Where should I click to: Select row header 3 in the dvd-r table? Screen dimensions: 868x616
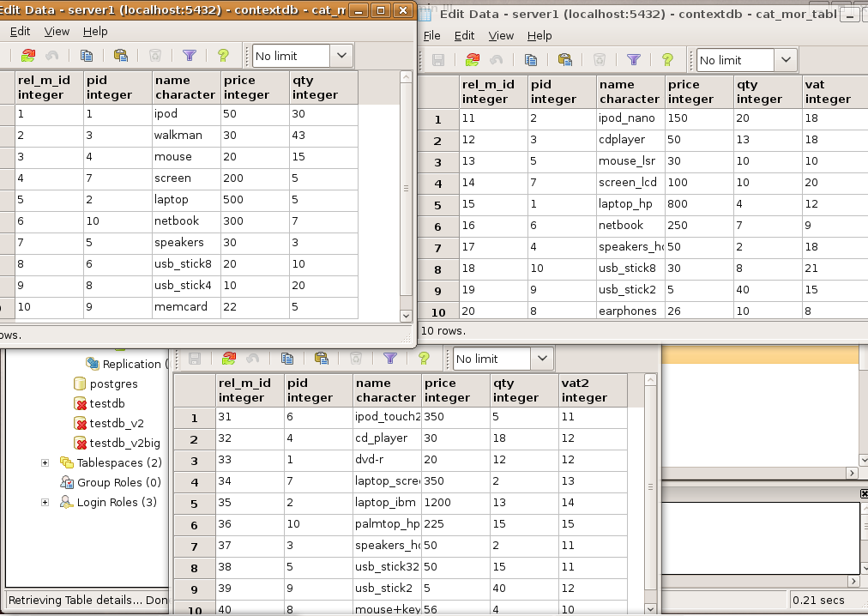(195, 461)
